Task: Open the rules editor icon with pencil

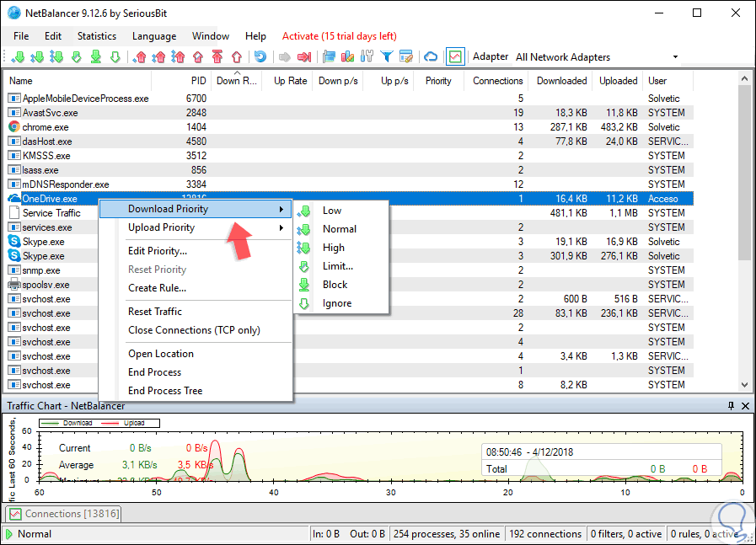Action: pos(406,57)
